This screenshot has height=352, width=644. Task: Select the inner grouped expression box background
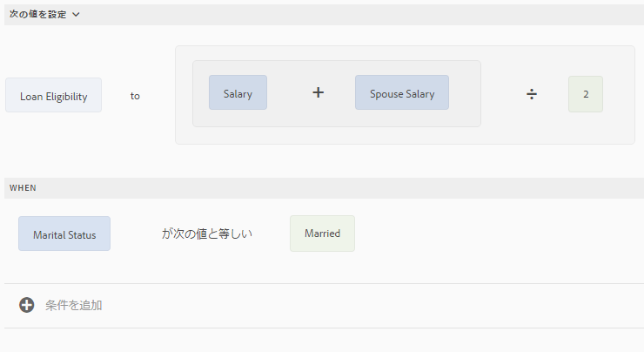tap(337, 119)
